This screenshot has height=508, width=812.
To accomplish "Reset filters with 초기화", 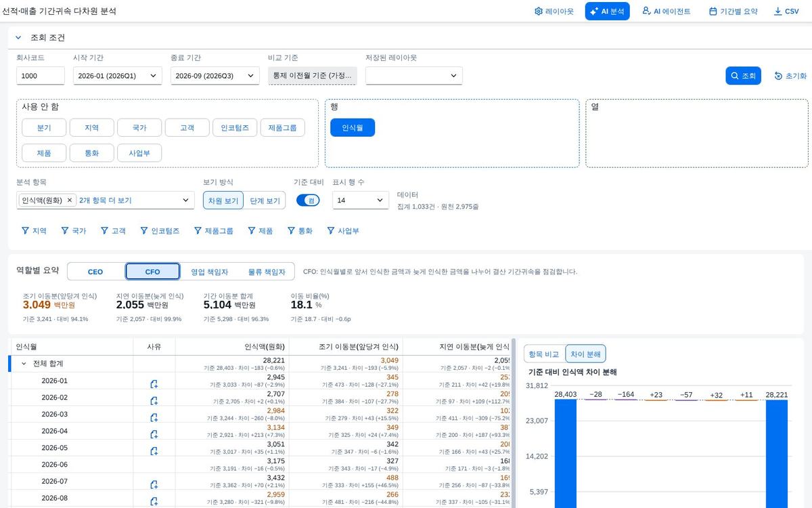I will 790,76.
